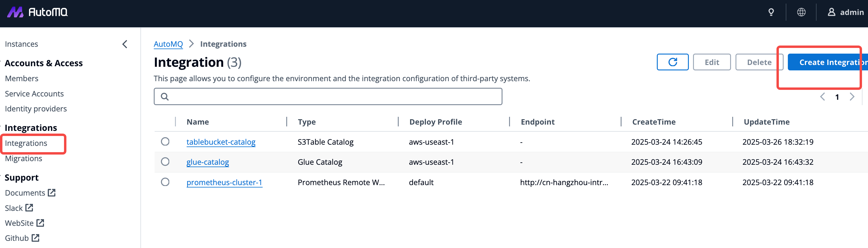868x248 pixels.
Task: Select Integrations sidebar item
Action: pyautogui.click(x=26, y=143)
